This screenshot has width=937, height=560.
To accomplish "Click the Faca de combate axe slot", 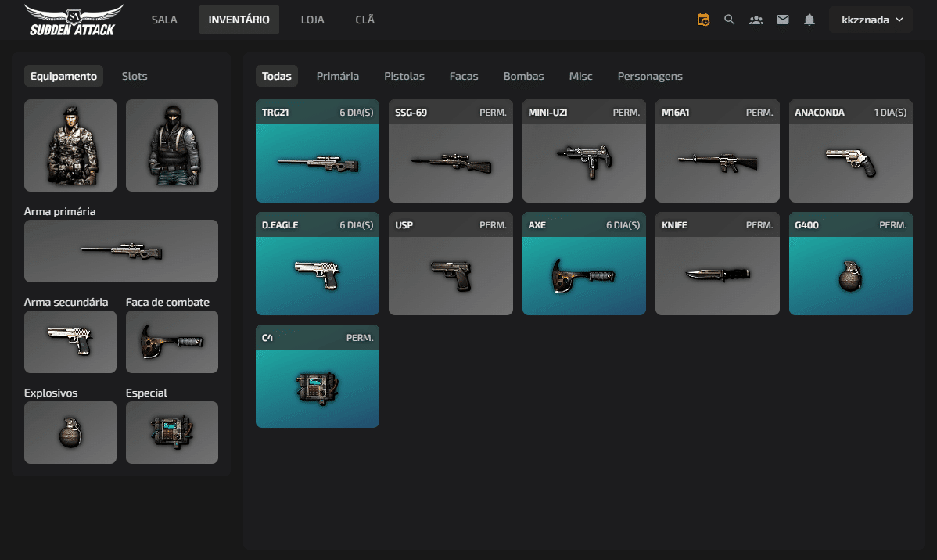I will click(x=171, y=342).
